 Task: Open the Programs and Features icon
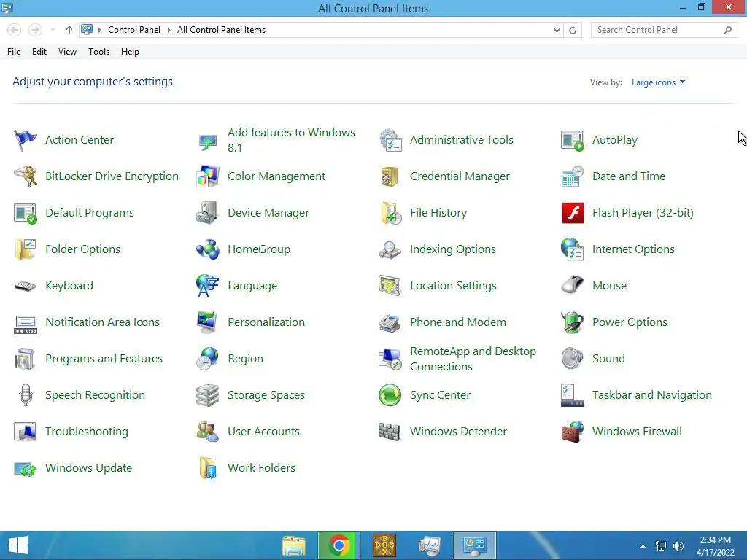tap(26, 359)
